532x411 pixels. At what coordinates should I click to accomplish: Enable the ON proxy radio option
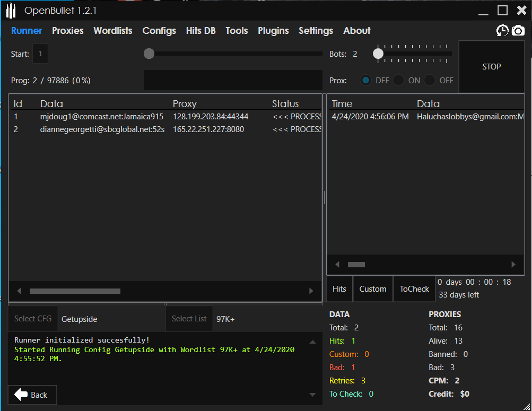398,81
